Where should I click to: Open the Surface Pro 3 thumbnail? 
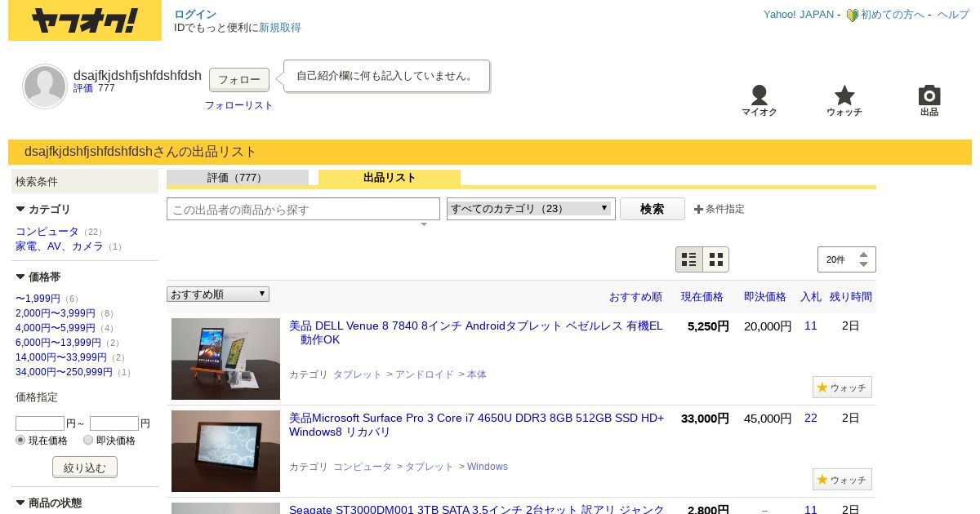225,451
